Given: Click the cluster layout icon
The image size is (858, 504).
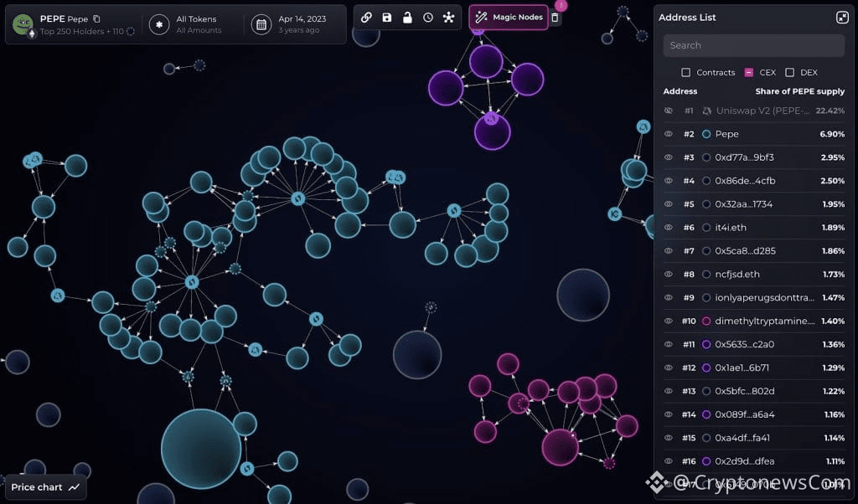Looking at the screenshot, I should pyautogui.click(x=449, y=18).
